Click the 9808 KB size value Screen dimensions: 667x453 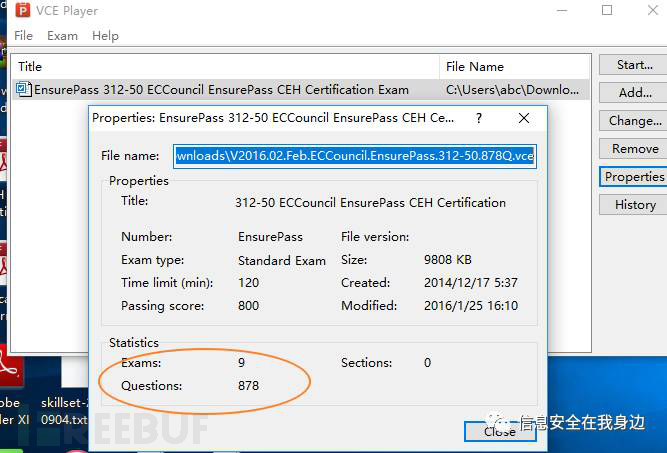coord(448,260)
